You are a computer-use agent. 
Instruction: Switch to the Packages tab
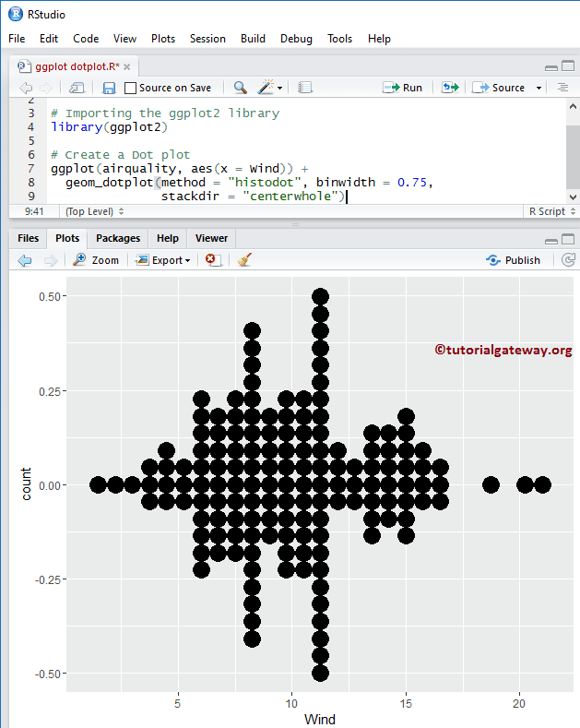(x=118, y=238)
